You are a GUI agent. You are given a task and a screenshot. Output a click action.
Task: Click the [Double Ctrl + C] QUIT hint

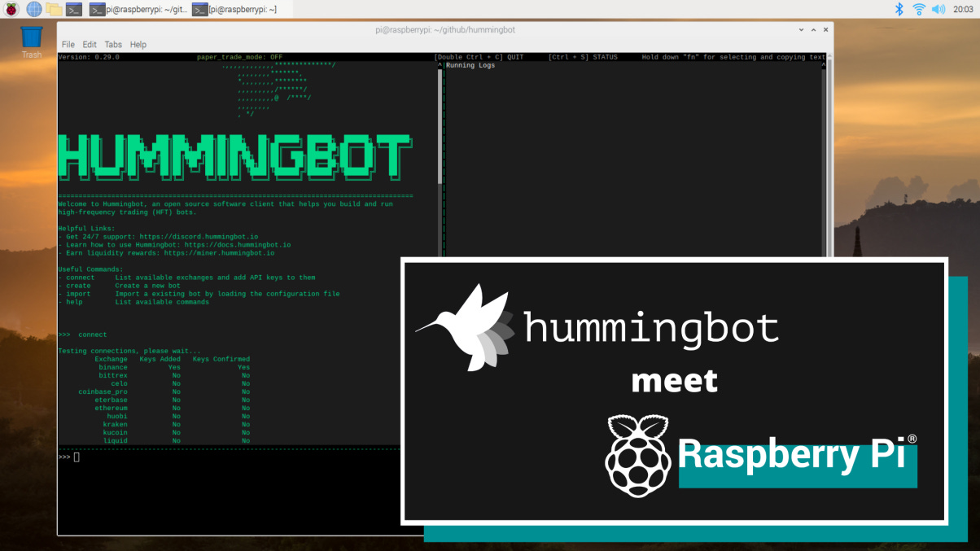pyautogui.click(x=479, y=58)
